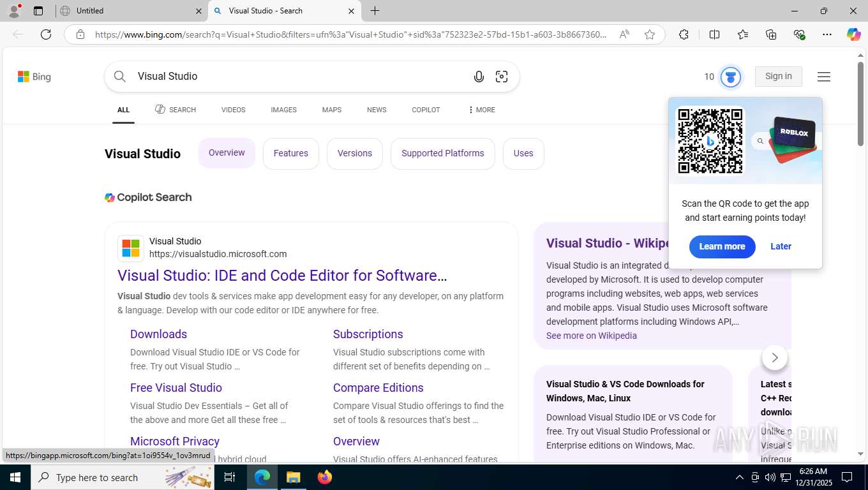Open Compare Editions link
Viewport: 868px width, 490px height.
[378, 388]
